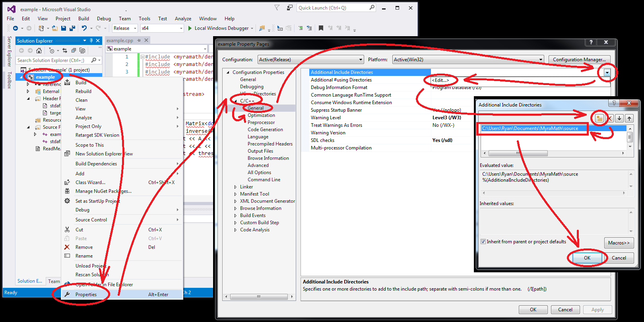Select the Warning Level property row
This screenshot has height=322, width=644.
click(x=460, y=118)
